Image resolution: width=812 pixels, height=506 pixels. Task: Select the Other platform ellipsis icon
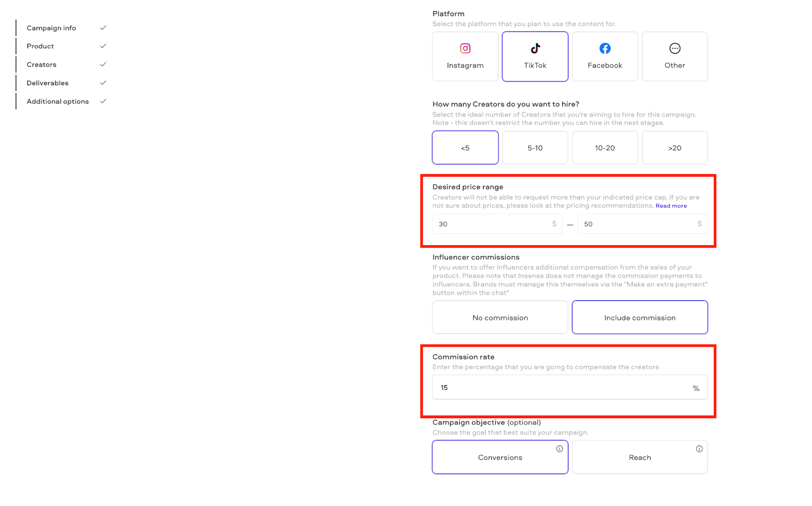674,48
